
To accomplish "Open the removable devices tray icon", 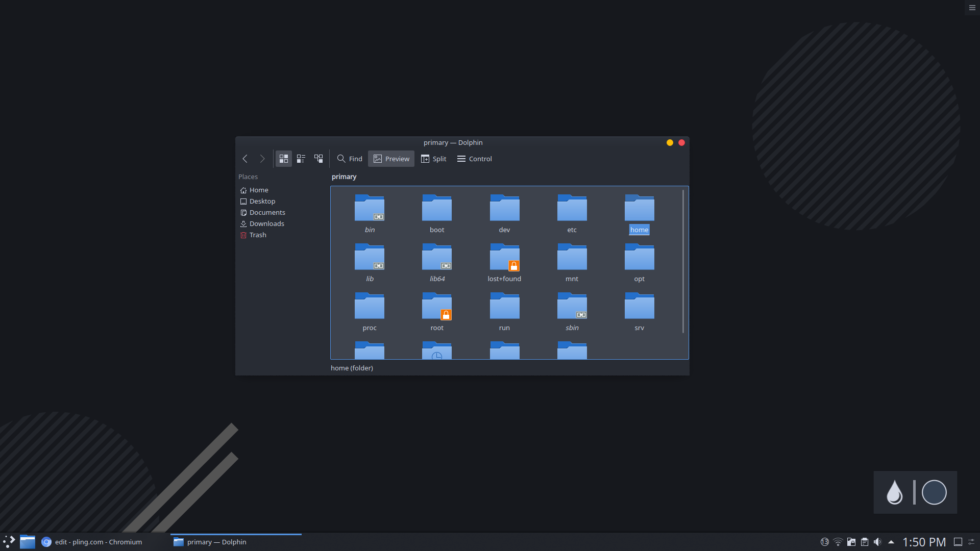I will click(x=851, y=542).
